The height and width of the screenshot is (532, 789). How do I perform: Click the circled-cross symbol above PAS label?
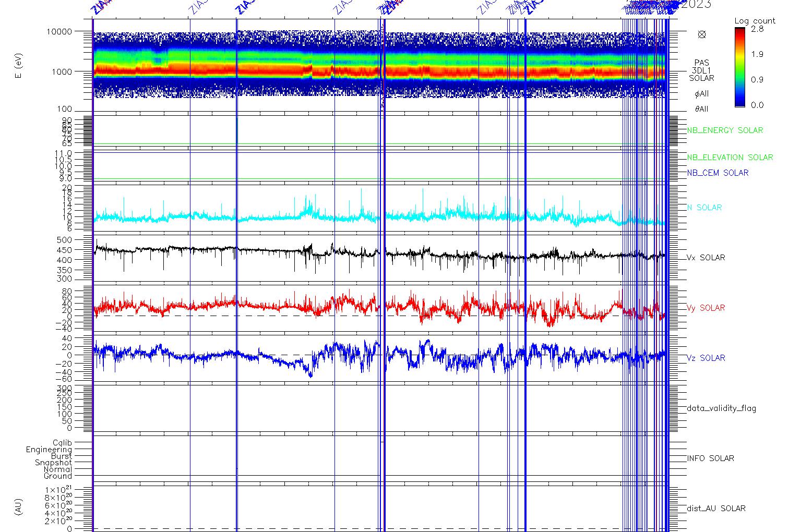(x=701, y=34)
